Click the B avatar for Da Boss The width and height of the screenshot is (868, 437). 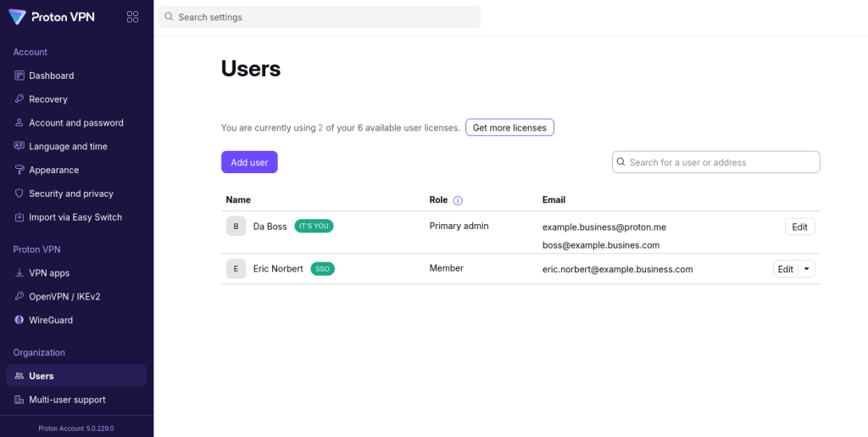pyautogui.click(x=236, y=226)
